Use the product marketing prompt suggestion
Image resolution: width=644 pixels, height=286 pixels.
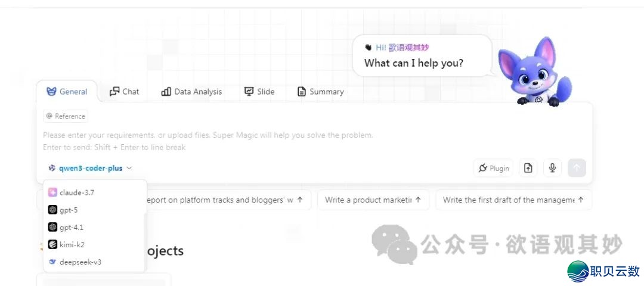[373, 200]
